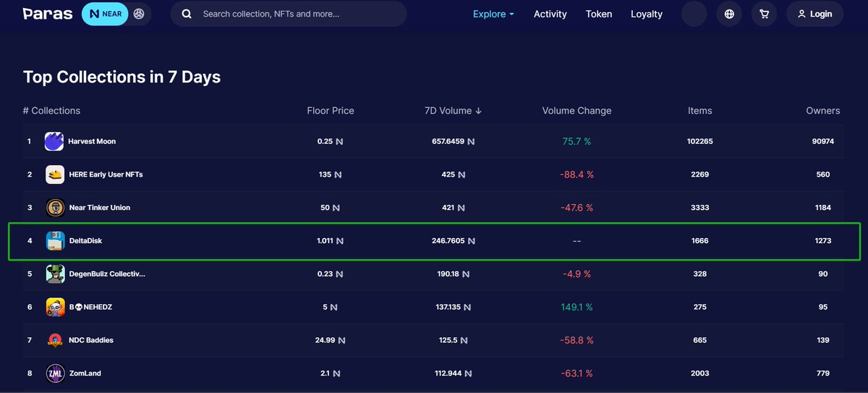Sort by 7D Volume column header
This screenshot has height=393, width=868.
(x=453, y=111)
